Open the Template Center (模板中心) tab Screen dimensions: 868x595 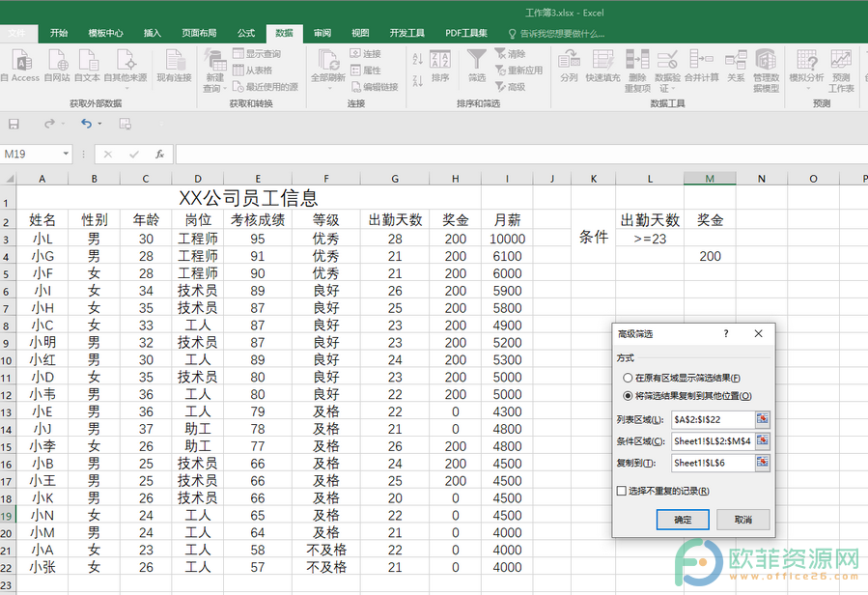pyautogui.click(x=106, y=33)
